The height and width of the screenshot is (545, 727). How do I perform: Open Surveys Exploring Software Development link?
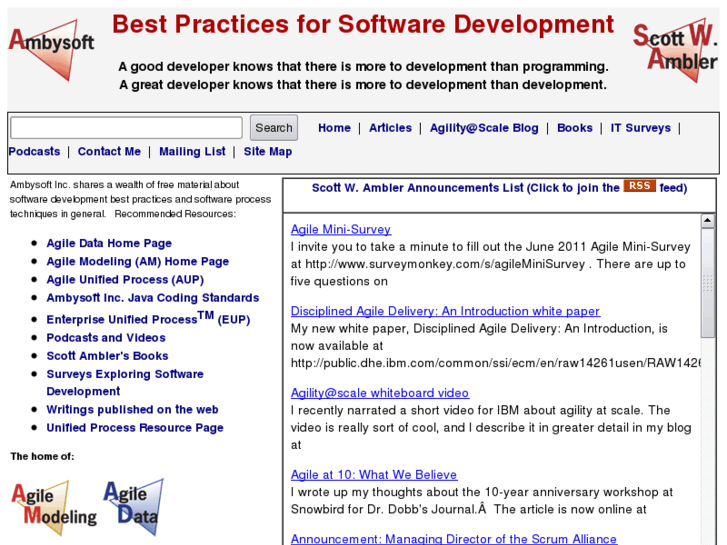point(125,383)
